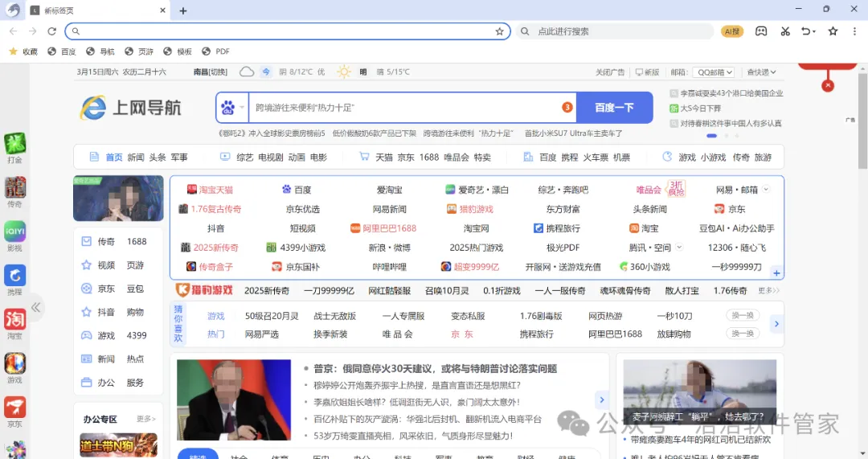The image size is (868, 459).
Task: Open the game controller toolbar icon
Action: 761,31
